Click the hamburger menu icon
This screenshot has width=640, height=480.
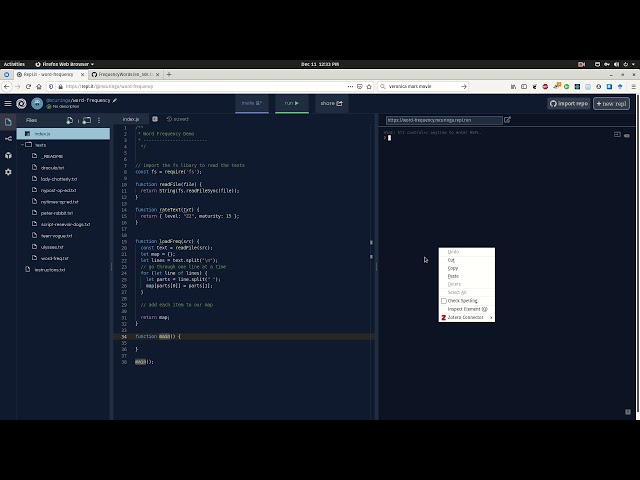8,103
